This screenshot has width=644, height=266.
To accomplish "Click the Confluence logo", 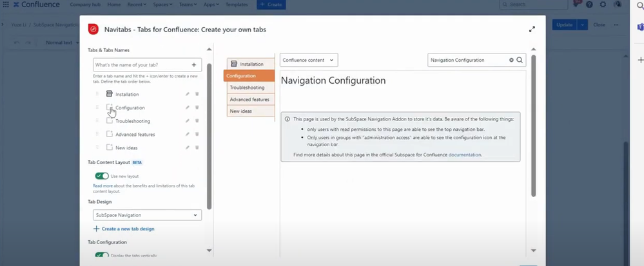I will tap(36, 5).
